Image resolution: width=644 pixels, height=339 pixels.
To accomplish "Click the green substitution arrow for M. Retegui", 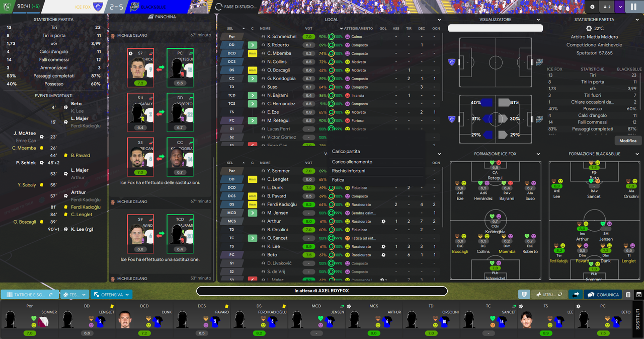I will click(253, 121).
